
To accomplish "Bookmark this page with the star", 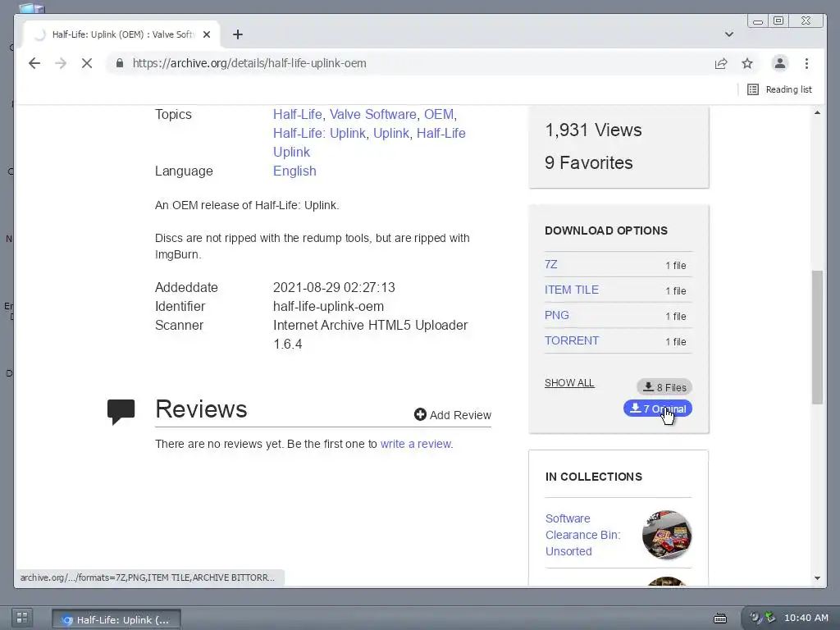I will point(747,63).
